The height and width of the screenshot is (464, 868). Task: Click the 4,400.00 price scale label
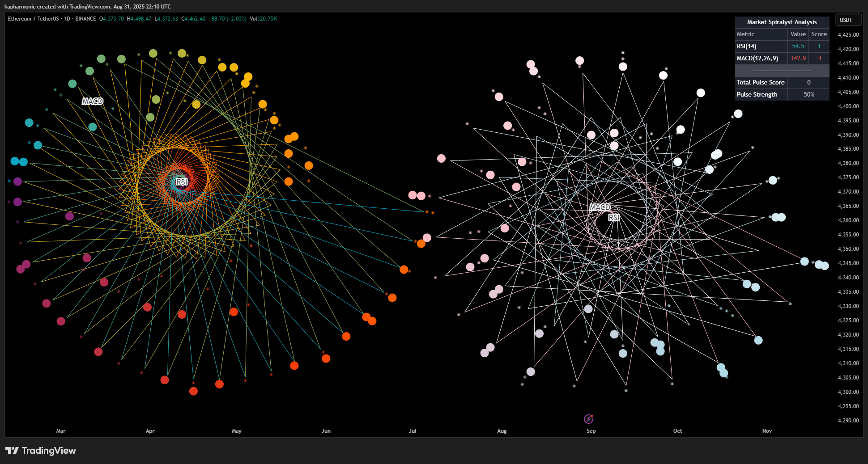[848, 106]
